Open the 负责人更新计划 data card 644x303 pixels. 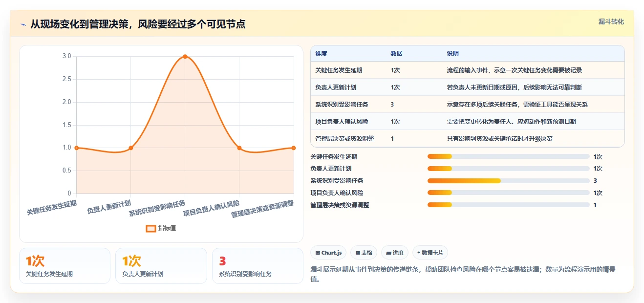161,266
